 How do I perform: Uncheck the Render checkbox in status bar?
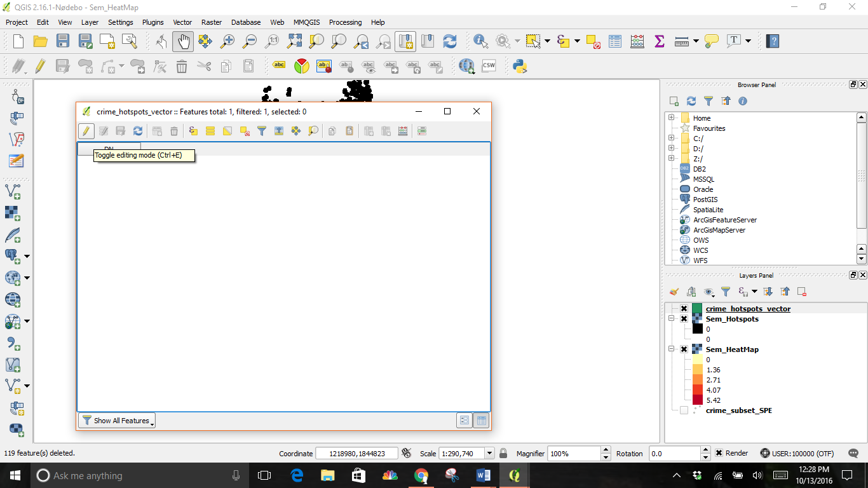coord(719,454)
